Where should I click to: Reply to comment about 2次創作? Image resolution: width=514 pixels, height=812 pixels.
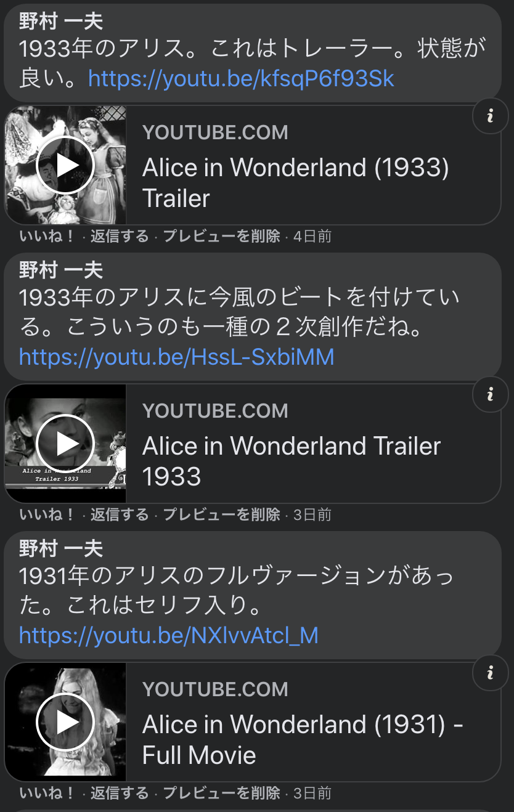tap(120, 514)
